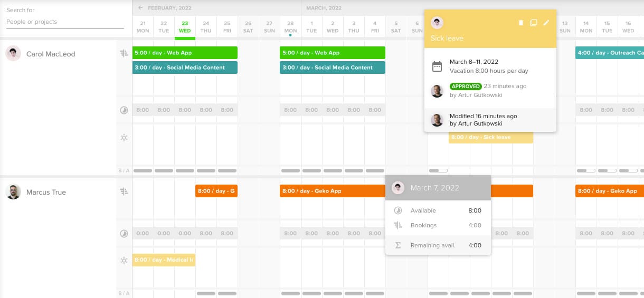Click the B / A label in Carol's row
Viewport: 644px width, 298px height.
[124, 171]
